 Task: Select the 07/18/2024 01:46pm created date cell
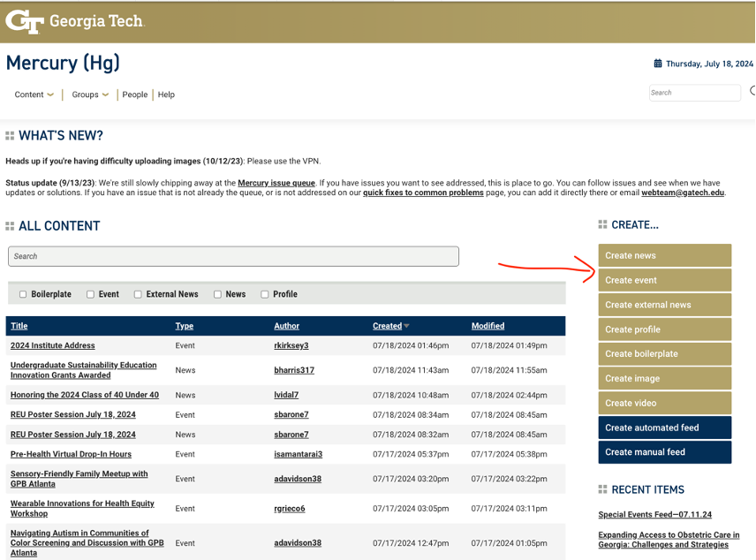411,345
